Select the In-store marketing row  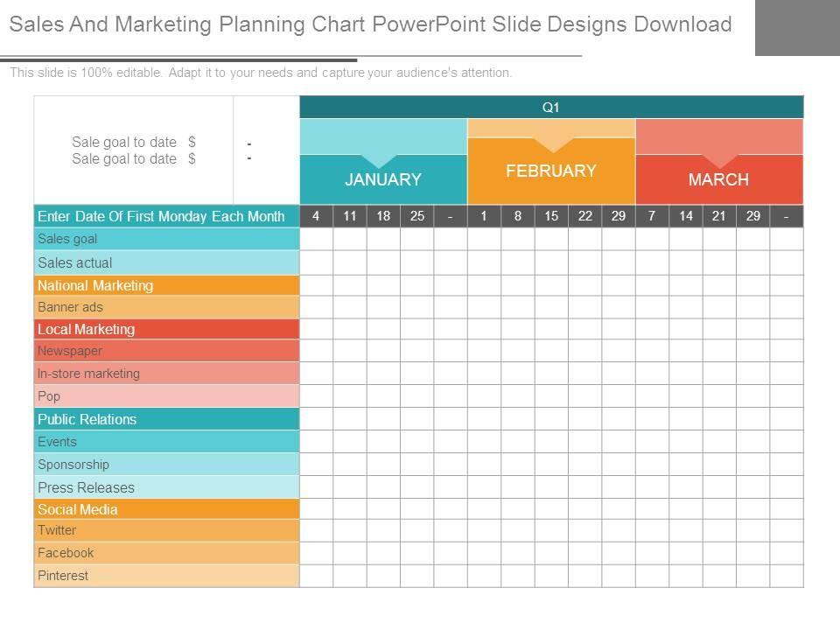point(166,374)
